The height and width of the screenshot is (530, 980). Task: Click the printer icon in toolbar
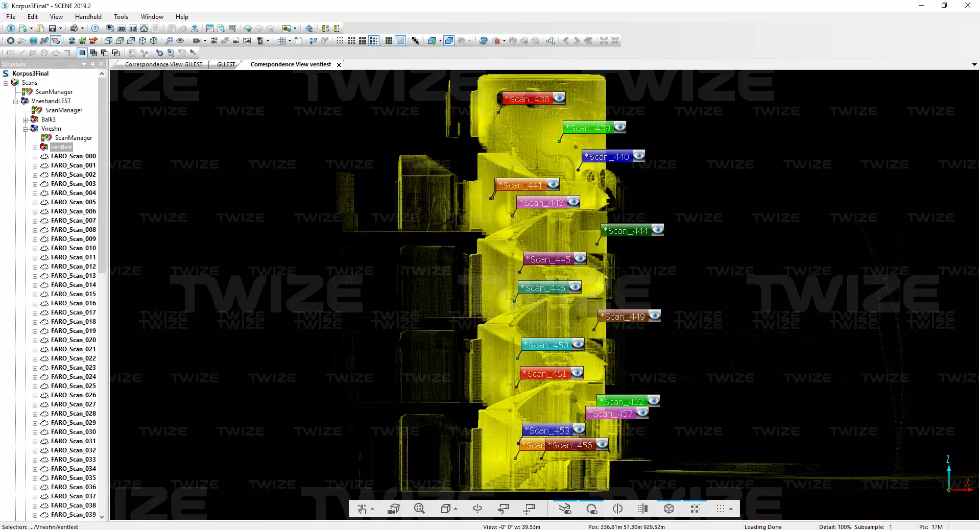point(74,29)
